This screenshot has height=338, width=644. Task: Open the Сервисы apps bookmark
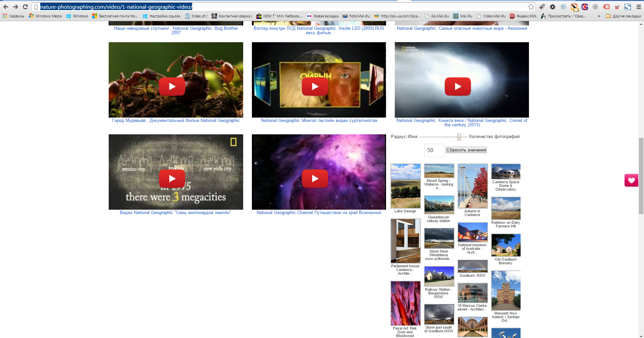tap(13, 16)
